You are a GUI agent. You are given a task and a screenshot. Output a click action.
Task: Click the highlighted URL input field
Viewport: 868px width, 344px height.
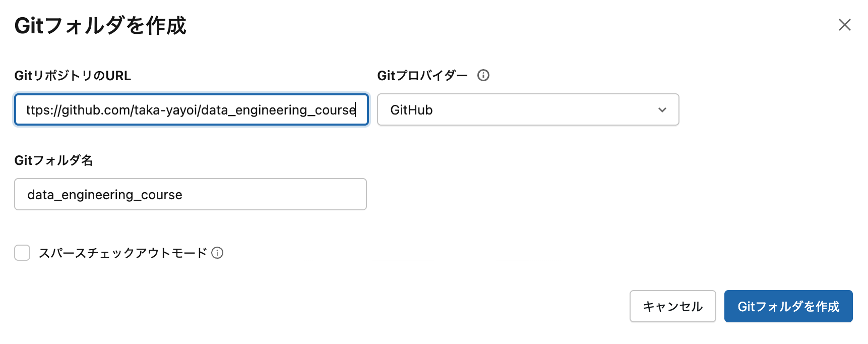191,109
